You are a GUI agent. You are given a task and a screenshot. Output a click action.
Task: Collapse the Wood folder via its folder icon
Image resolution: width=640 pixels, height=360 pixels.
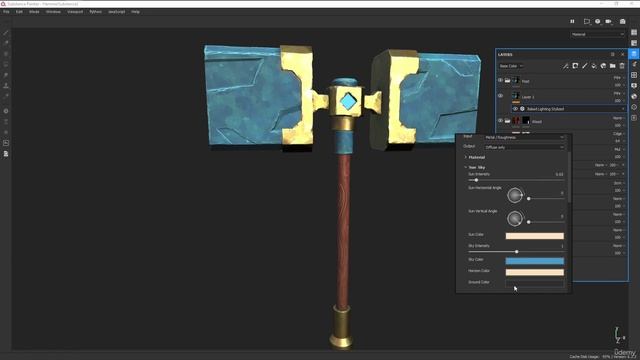click(507, 121)
